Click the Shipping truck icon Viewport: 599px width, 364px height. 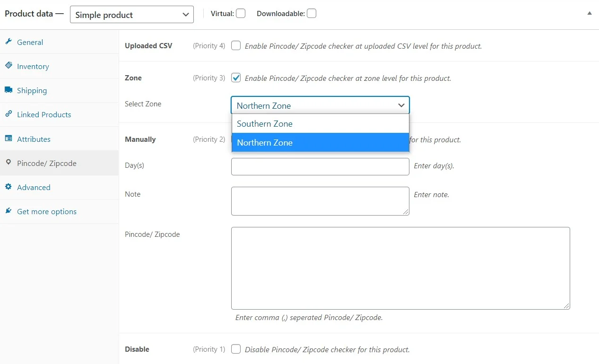[8, 90]
